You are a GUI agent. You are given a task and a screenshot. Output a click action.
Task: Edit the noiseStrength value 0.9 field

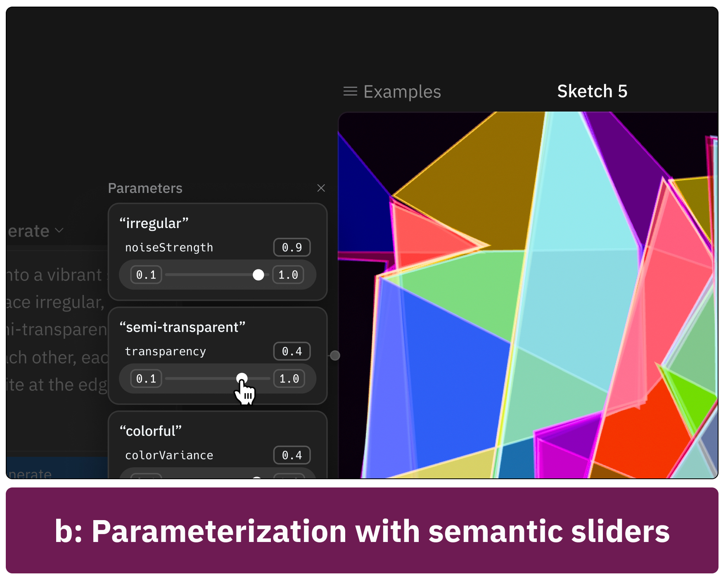[292, 247]
